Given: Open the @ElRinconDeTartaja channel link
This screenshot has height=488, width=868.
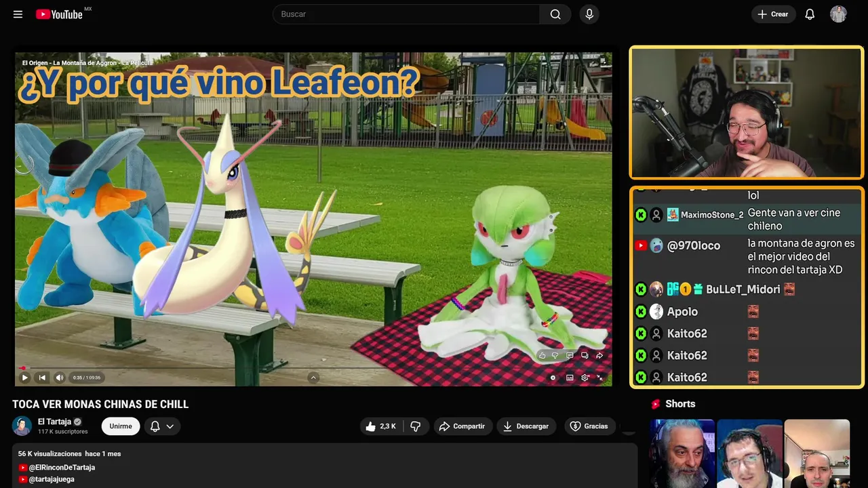Looking at the screenshot, I should [62, 468].
